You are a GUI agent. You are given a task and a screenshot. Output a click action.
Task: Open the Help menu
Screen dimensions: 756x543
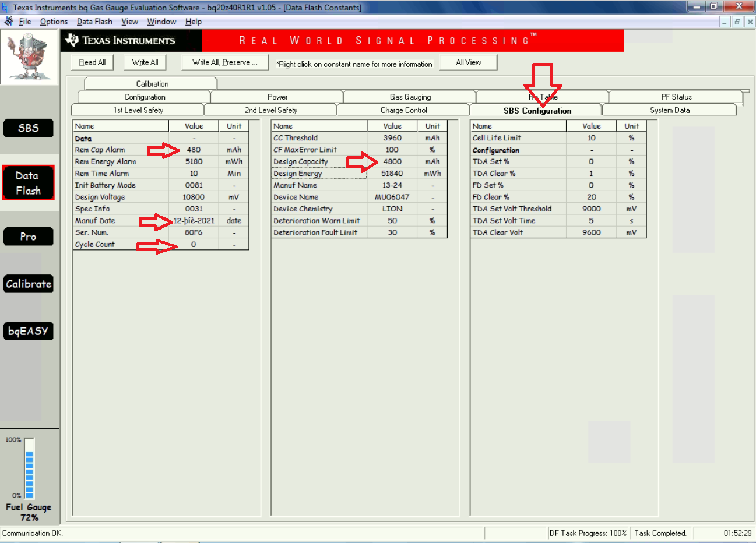(x=194, y=22)
